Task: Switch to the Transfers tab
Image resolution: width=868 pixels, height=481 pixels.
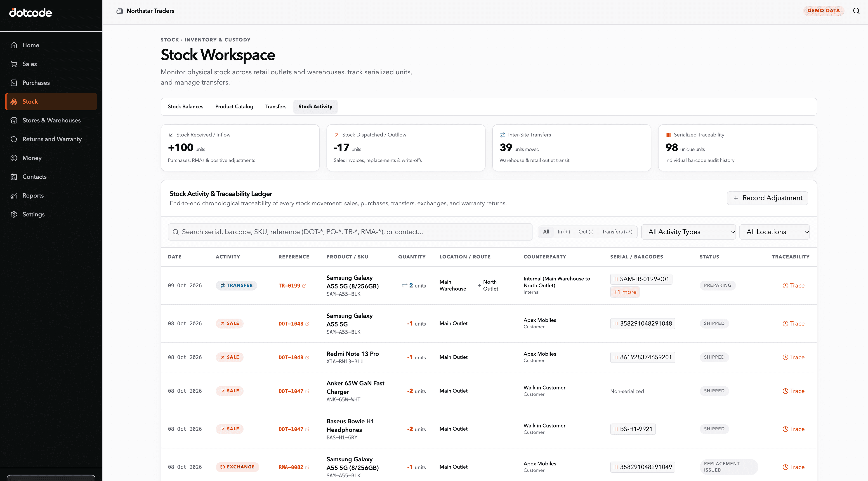Action: click(276, 107)
